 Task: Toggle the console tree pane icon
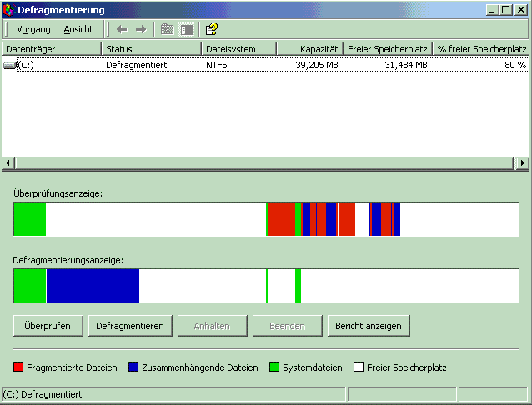point(186,29)
